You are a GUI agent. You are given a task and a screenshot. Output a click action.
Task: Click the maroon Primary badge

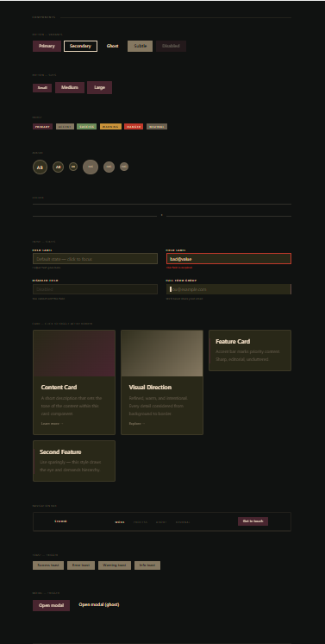pos(43,127)
